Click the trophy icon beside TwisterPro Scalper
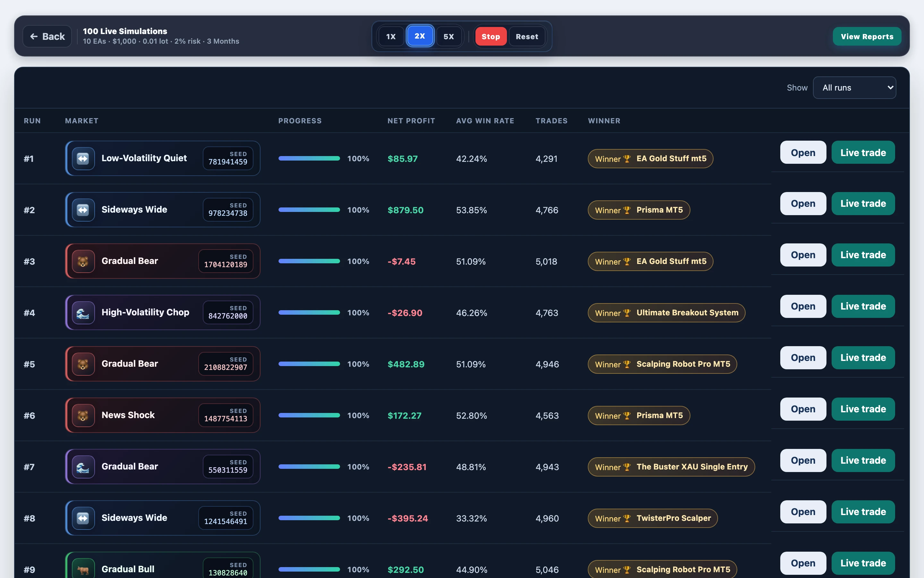This screenshot has height=578, width=924. [x=627, y=518]
